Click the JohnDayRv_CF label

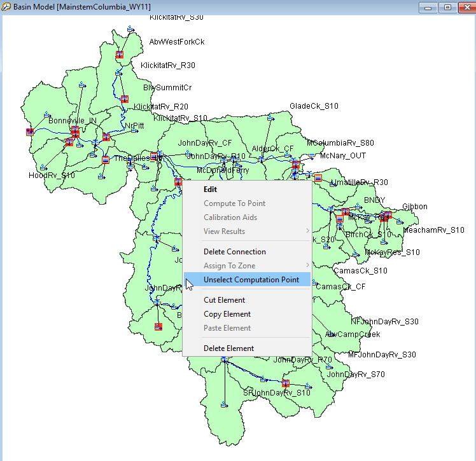[x=205, y=143]
